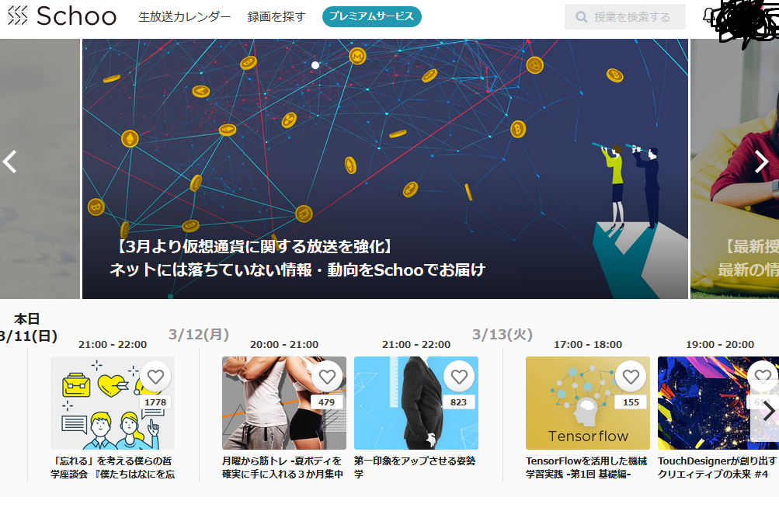Open title link 第一印象をアップさせる姿勢学
The image size is (779, 532).
(415, 468)
